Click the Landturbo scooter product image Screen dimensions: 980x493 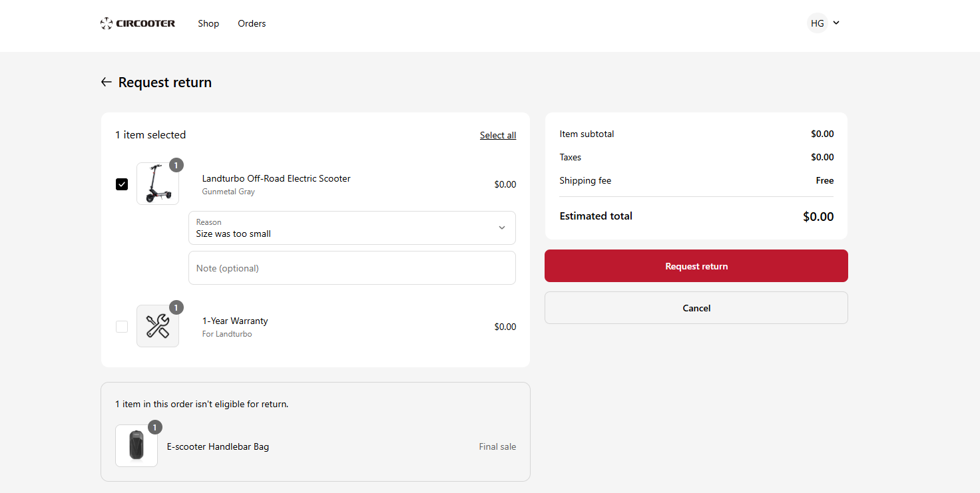pos(158,184)
